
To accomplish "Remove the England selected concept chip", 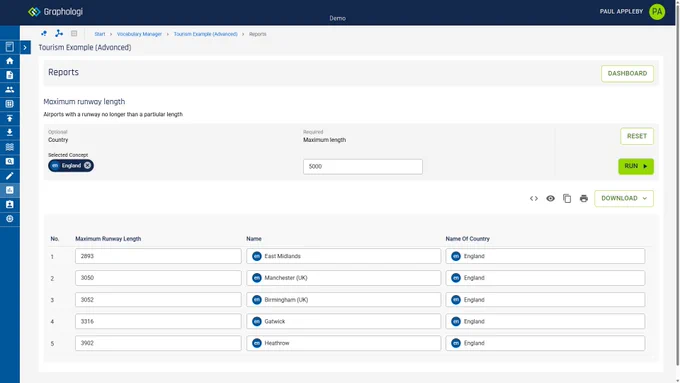I will 88,165.
